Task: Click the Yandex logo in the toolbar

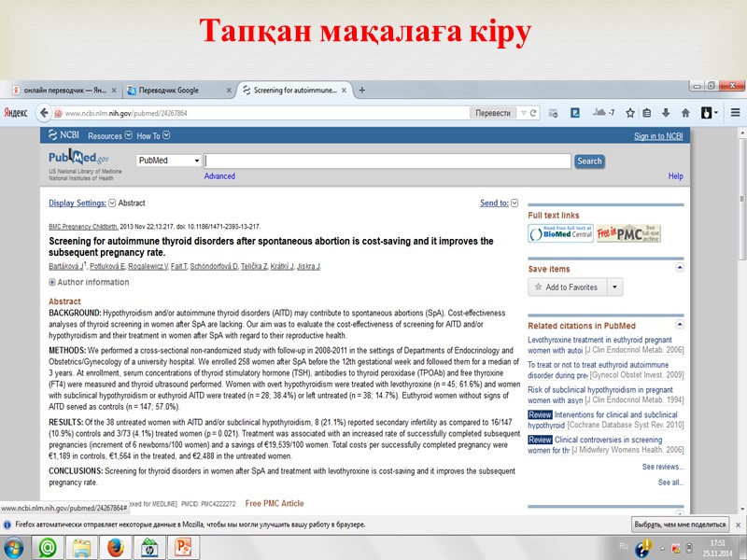Action: click(16, 113)
